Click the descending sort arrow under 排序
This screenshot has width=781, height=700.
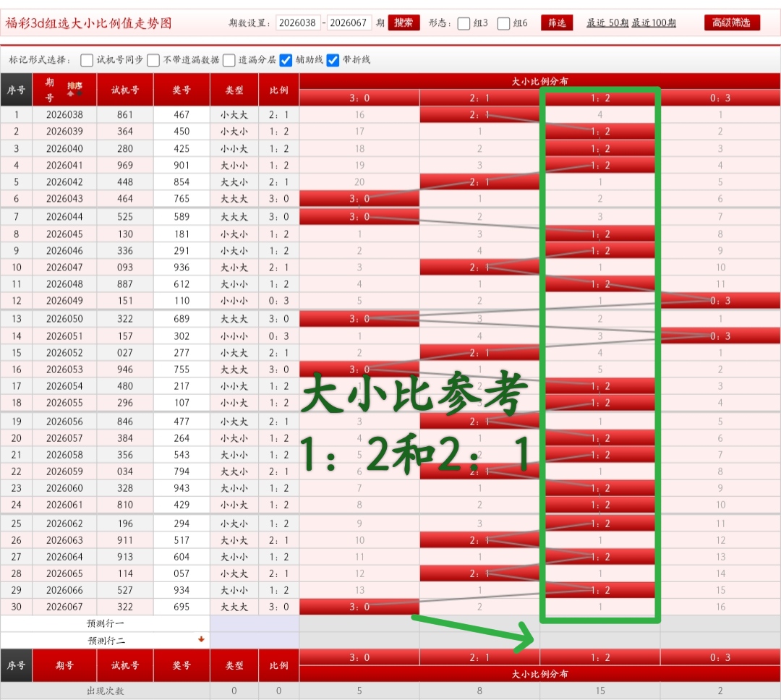pos(79,93)
